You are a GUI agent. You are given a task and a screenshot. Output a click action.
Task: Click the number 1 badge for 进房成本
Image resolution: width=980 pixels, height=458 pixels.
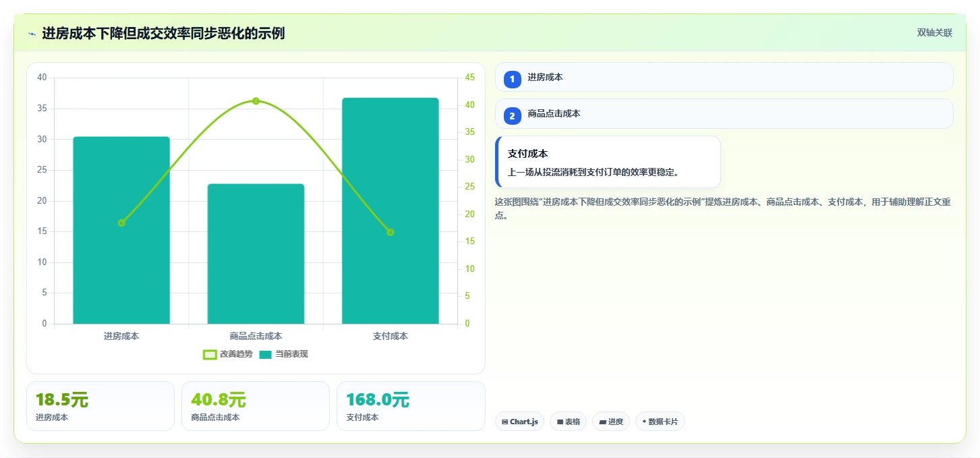[x=512, y=79]
